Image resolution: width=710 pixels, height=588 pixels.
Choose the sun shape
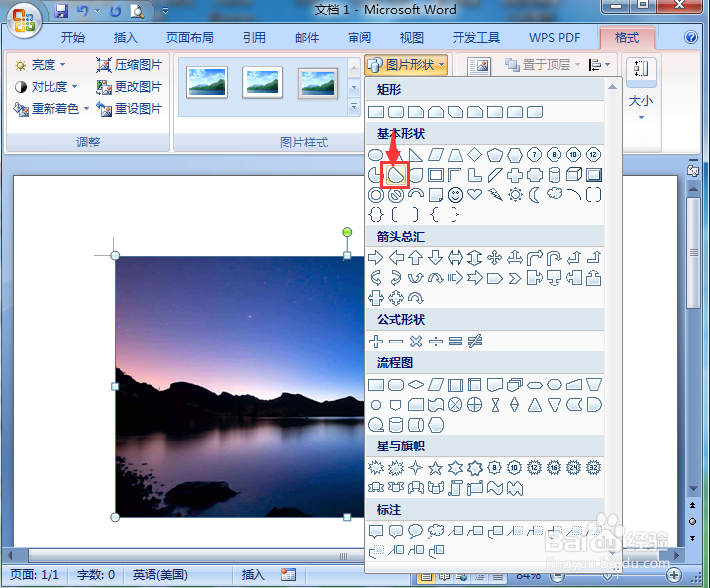[x=515, y=195]
